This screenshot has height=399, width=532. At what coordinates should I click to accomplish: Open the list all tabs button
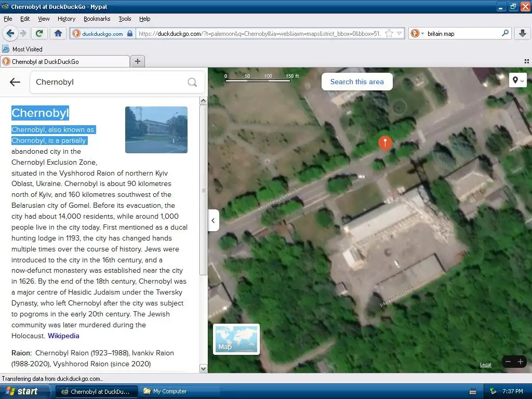click(527, 61)
